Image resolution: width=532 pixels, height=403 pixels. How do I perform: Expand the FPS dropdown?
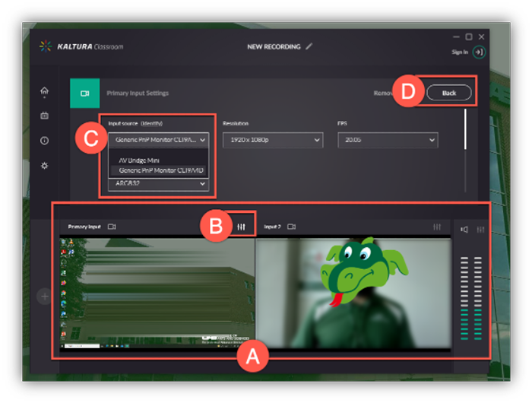pyautogui.click(x=388, y=141)
